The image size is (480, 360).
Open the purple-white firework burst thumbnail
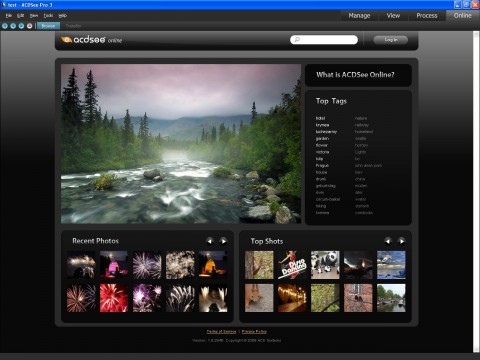[x=147, y=265]
